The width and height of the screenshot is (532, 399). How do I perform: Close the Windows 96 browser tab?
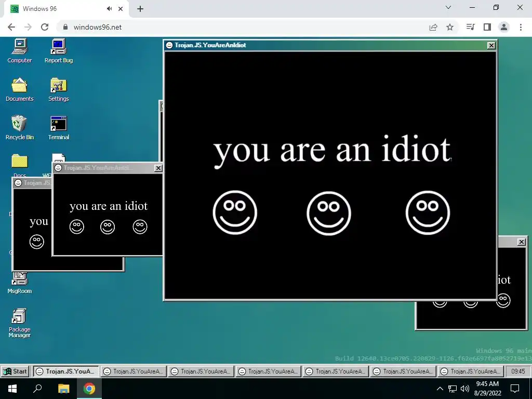click(121, 9)
